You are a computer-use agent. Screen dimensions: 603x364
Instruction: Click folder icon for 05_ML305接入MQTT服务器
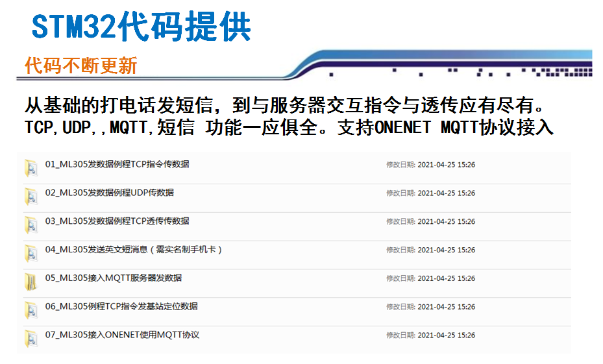(31, 282)
